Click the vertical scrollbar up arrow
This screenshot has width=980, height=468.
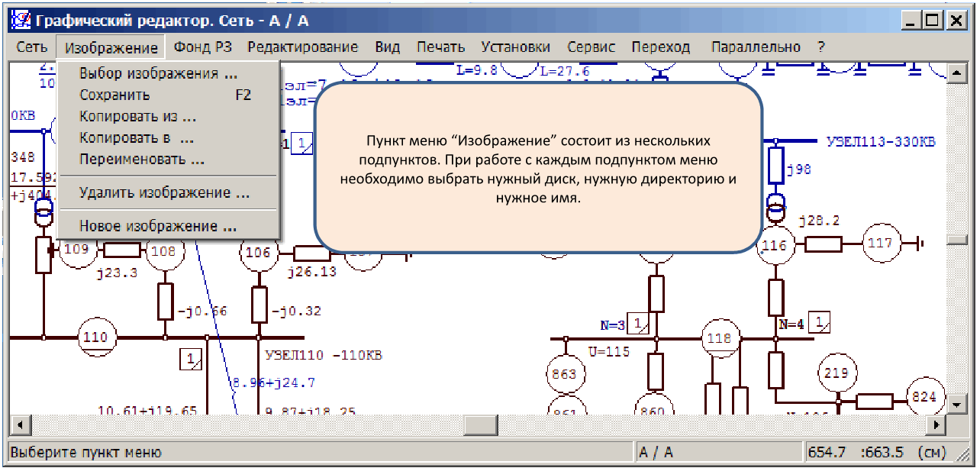[956, 73]
